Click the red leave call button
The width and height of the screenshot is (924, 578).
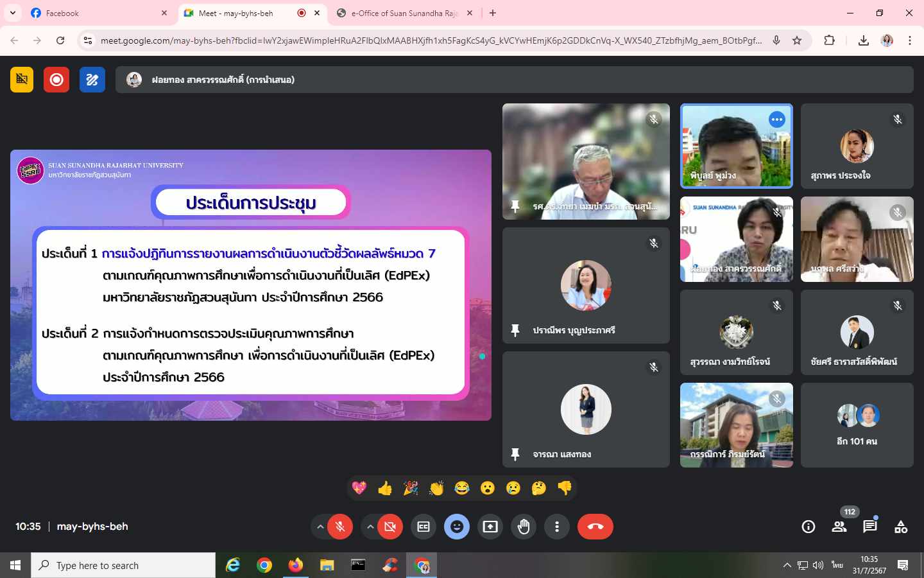pos(595,527)
